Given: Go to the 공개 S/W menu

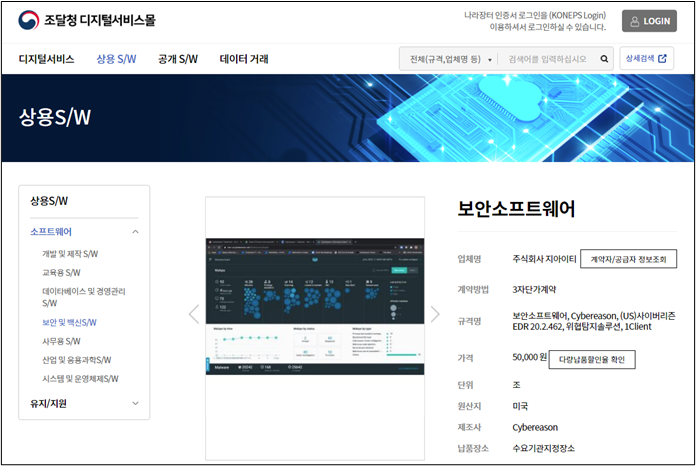Looking at the screenshot, I should 178,59.
